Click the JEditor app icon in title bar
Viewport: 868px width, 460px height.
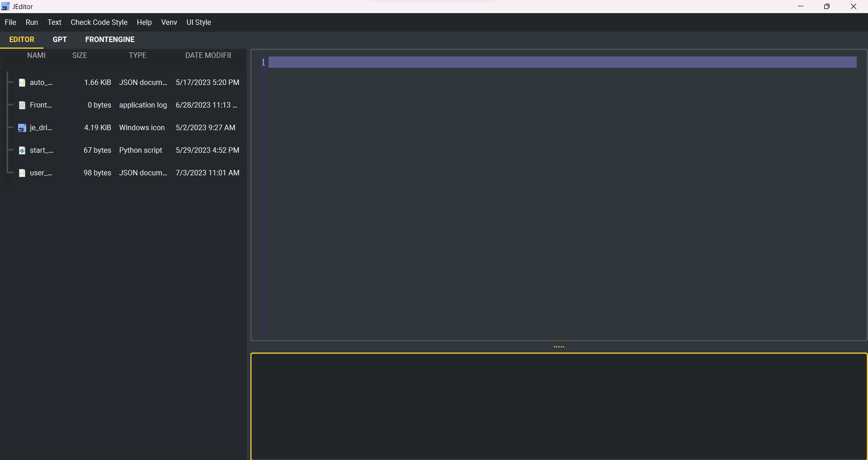coord(5,6)
